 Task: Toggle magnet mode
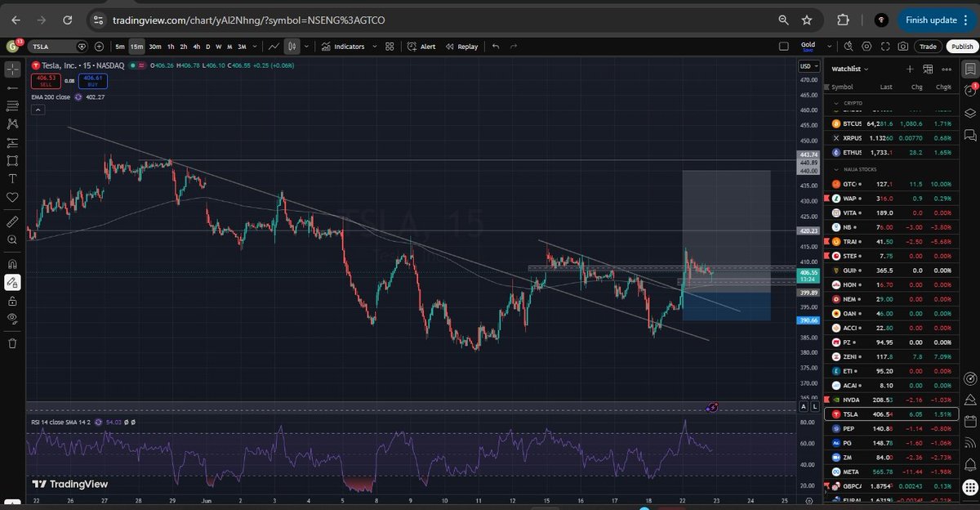[12, 264]
